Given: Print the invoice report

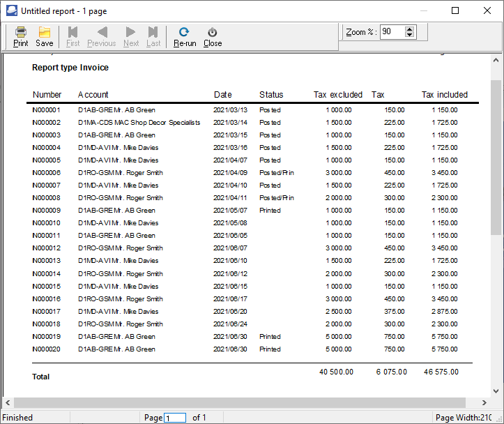Looking at the screenshot, I should pyautogui.click(x=21, y=37).
